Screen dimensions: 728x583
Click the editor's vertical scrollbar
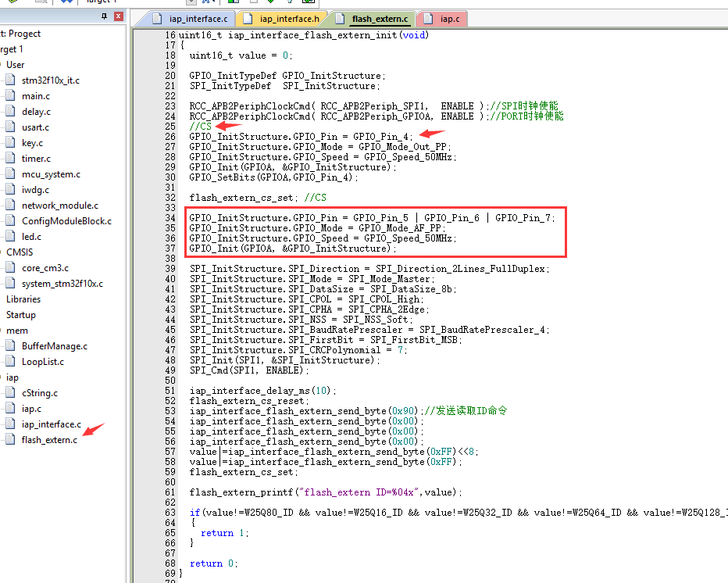[x=724, y=234]
